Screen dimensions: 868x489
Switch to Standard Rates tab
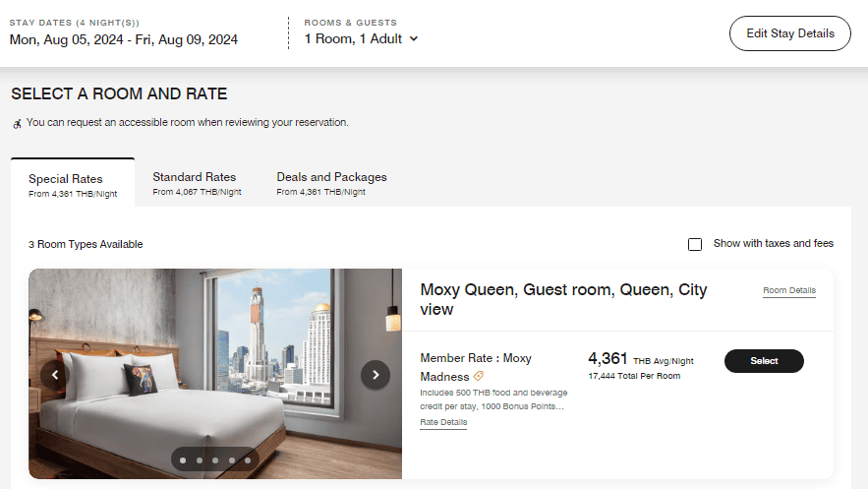[x=197, y=183]
